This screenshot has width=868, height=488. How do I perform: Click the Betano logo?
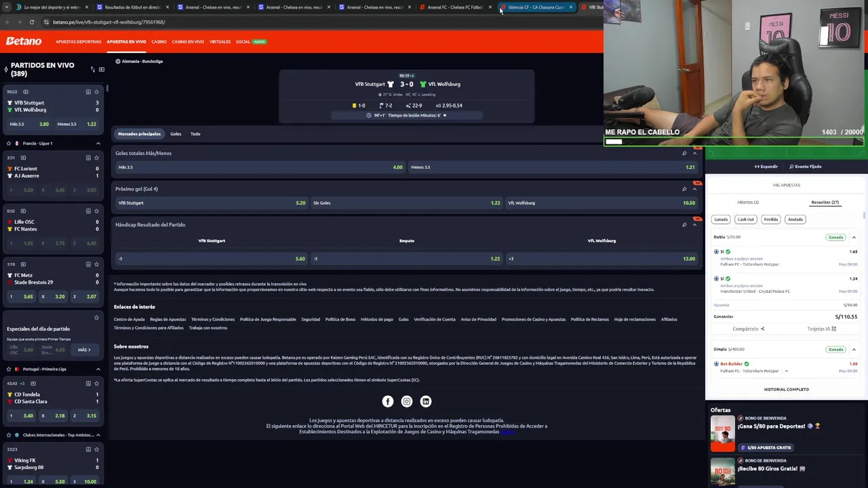coord(24,41)
